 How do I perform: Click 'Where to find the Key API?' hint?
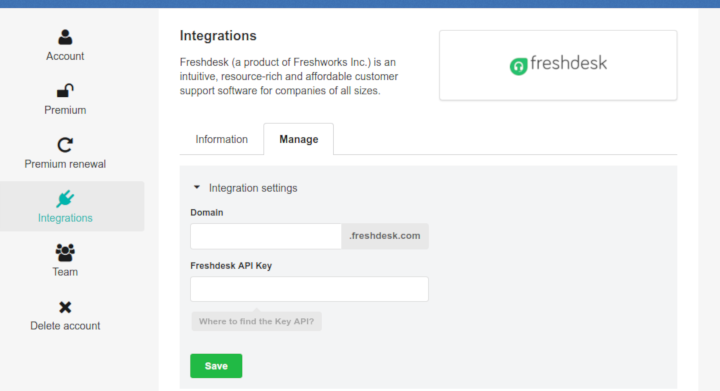pyautogui.click(x=257, y=321)
